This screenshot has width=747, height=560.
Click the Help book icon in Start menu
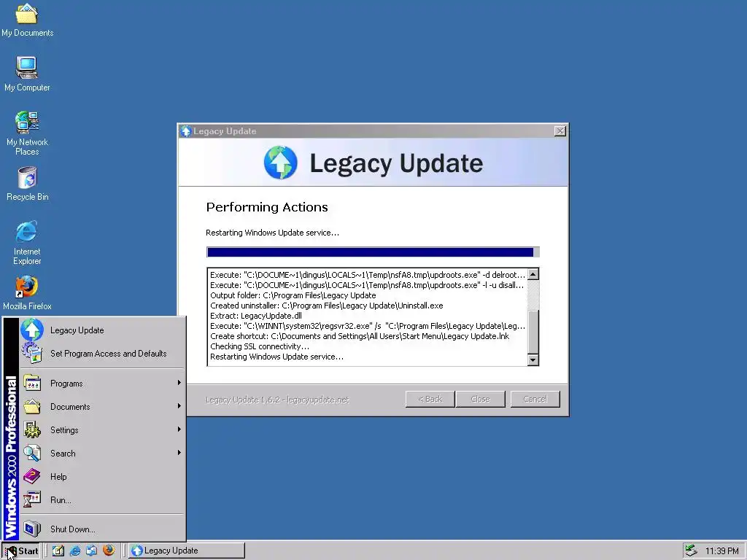(x=32, y=476)
